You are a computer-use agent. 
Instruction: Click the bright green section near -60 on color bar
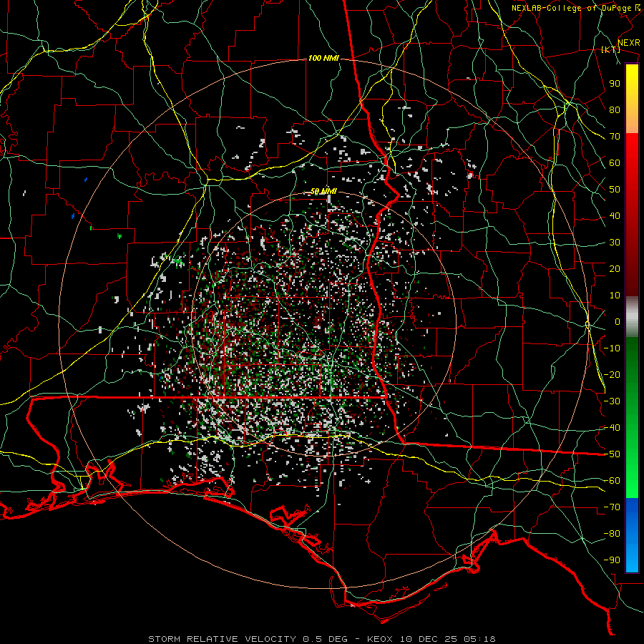pyautogui.click(x=632, y=481)
